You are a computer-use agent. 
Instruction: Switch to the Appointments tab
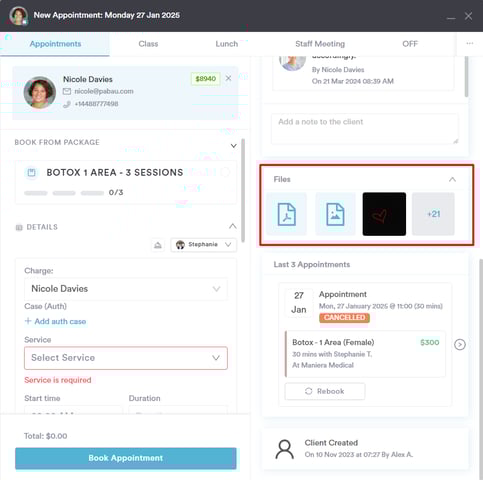(55, 44)
